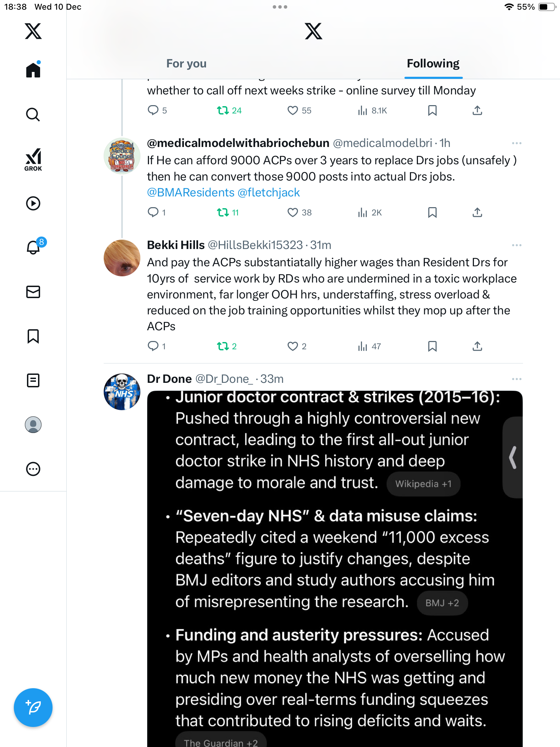Viewport: 560px width, 747px height.
Task: Open Notifications bell with 8 badge
Action: pos(34,247)
